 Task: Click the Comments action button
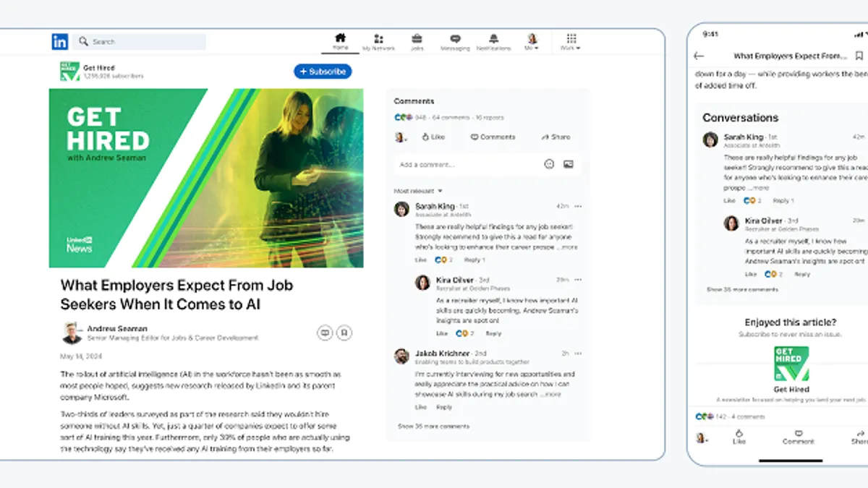[493, 137]
